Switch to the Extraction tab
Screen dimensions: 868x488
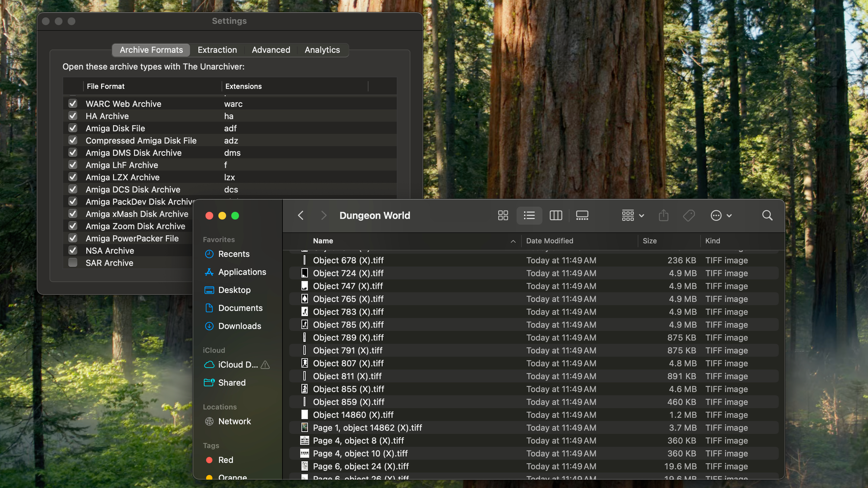pyautogui.click(x=217, y=50)
